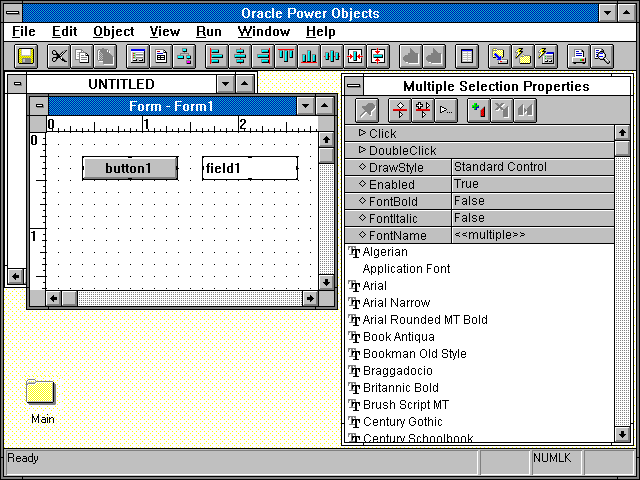
Task: Click the pushpin icon in Properties panel
Action: (367, 110)
